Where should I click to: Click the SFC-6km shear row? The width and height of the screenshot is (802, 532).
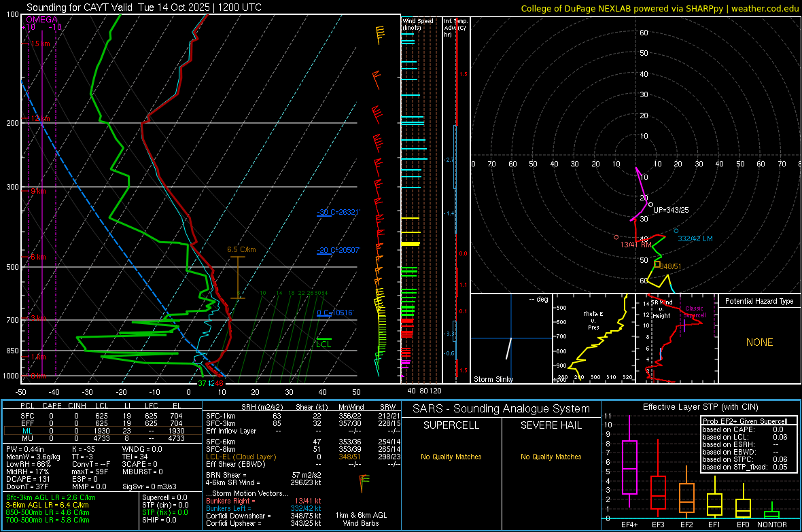tap(303, 442)
